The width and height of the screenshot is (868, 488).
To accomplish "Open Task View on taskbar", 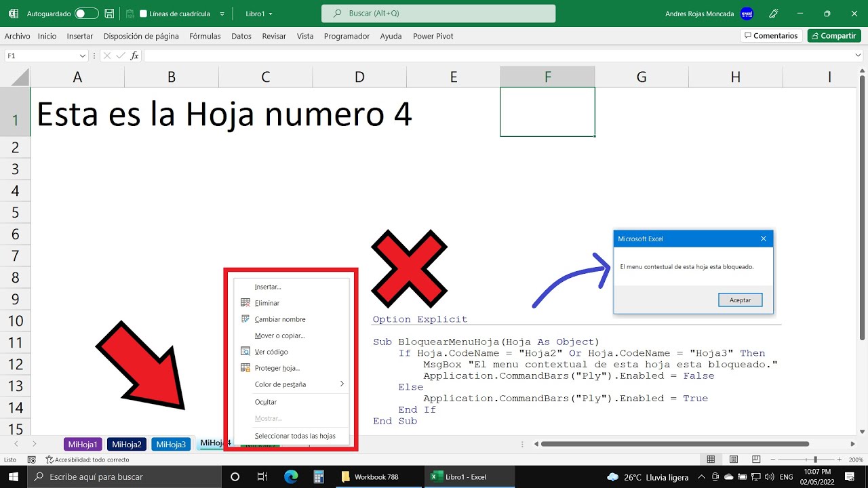I will coord(262,476).
